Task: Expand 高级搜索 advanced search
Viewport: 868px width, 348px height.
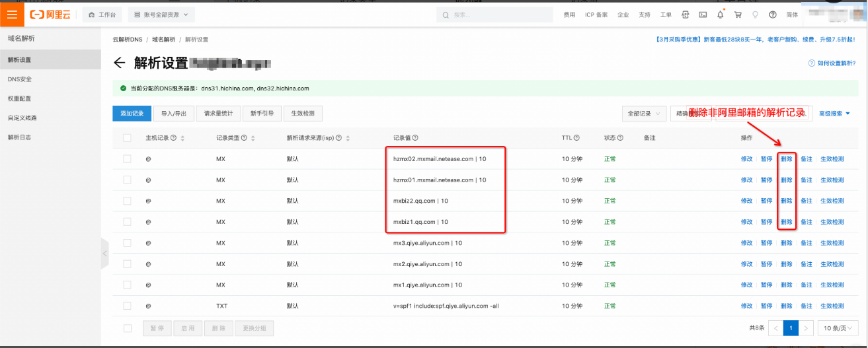Action: (x=834, y=114)
